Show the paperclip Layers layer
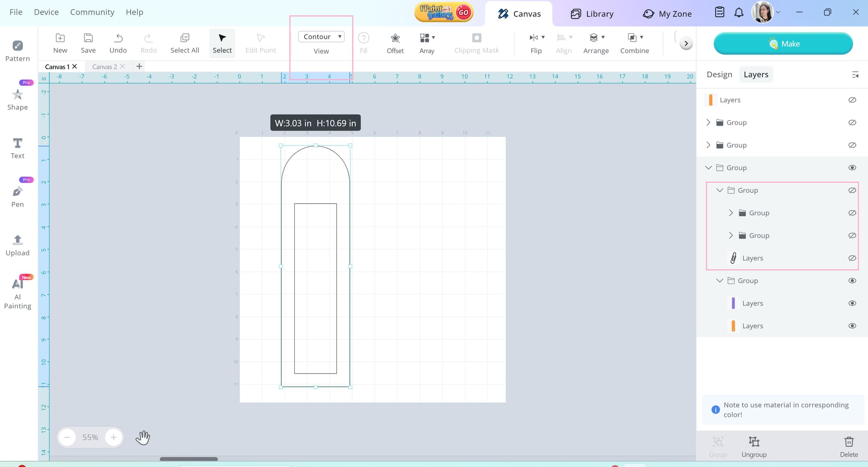 point(852,258)
